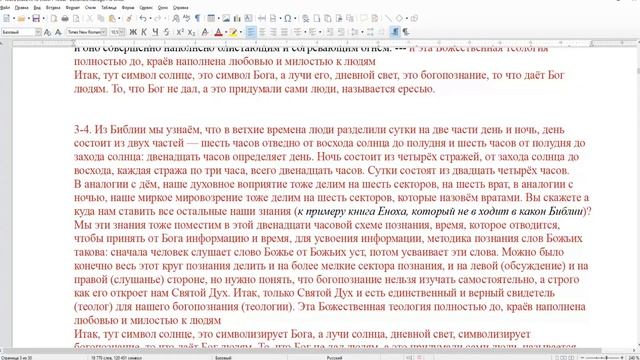
Task: Open the font size dropdown
Action: pyautogui.click(x=122, y=32)
